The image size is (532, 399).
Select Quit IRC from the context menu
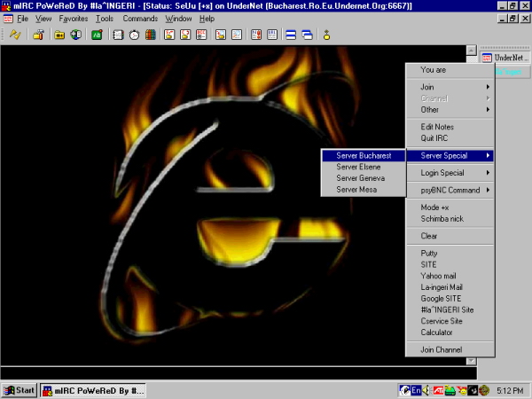[x=450, y=138]
